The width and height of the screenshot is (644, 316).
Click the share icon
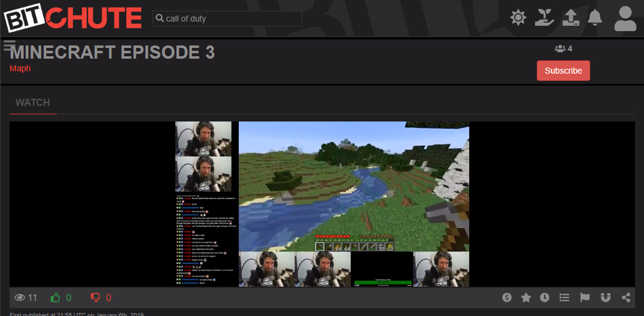[626, 297]
